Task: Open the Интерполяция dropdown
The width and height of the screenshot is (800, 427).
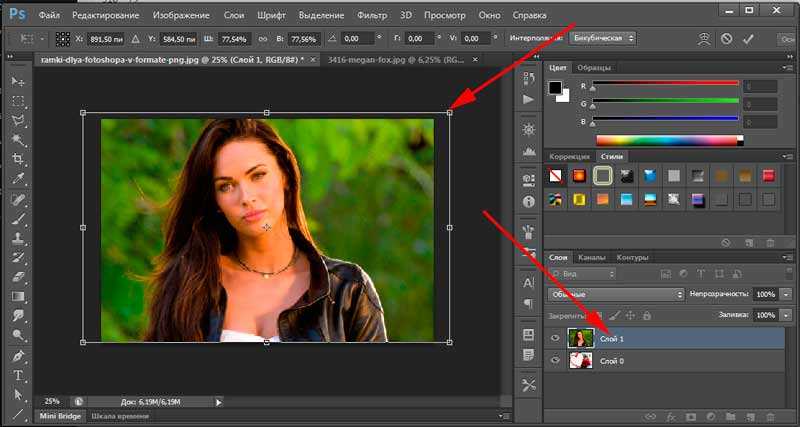Action: (603, 38)
